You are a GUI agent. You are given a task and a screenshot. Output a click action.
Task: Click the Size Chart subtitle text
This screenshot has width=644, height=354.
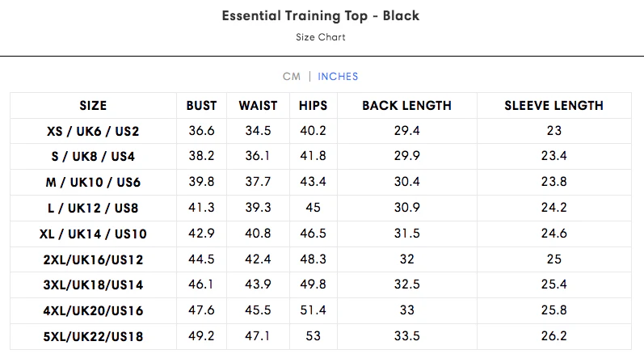point(321,37)
